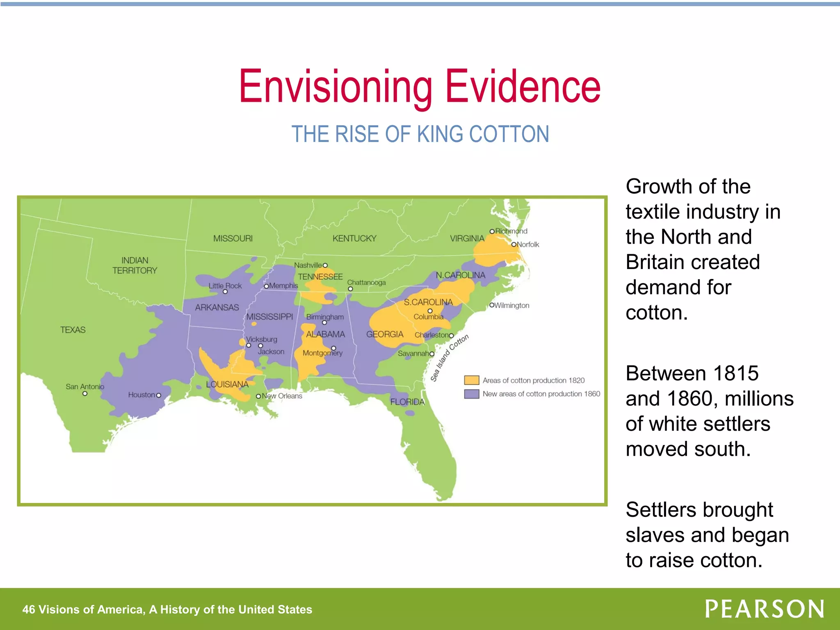Click the Norfolk city marker

(514, 244)
